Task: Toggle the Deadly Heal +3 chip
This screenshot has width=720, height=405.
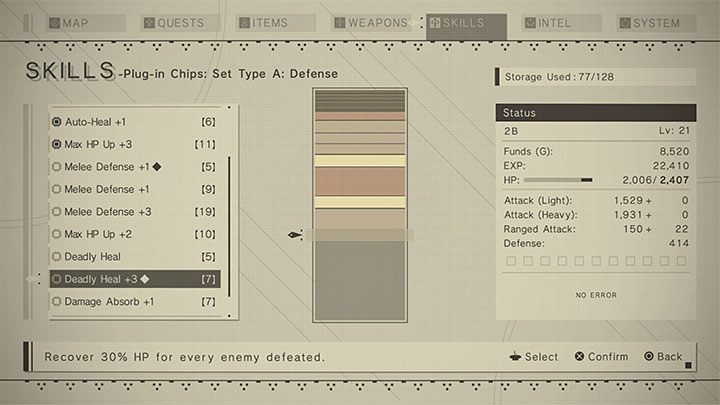Action: click(x=56, y=279)
